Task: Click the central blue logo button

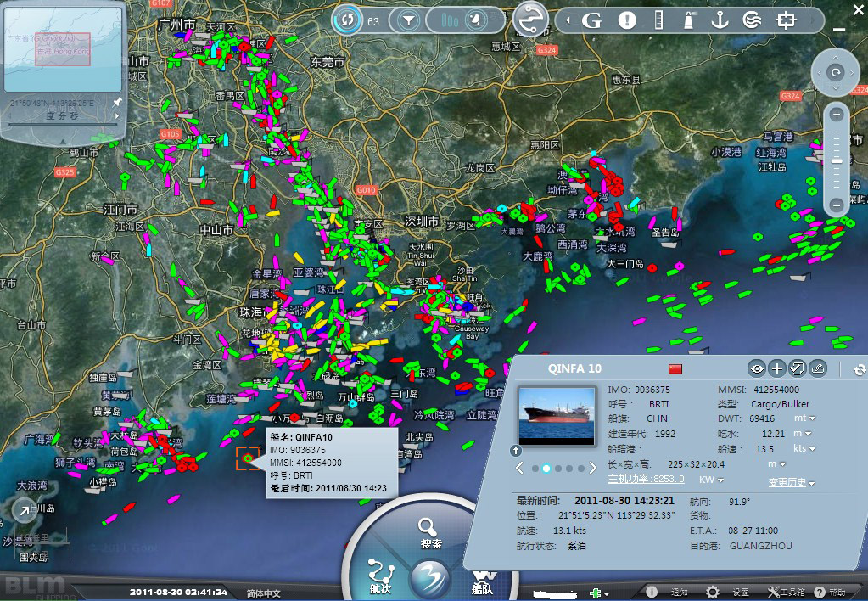Action: pos(431,579)
